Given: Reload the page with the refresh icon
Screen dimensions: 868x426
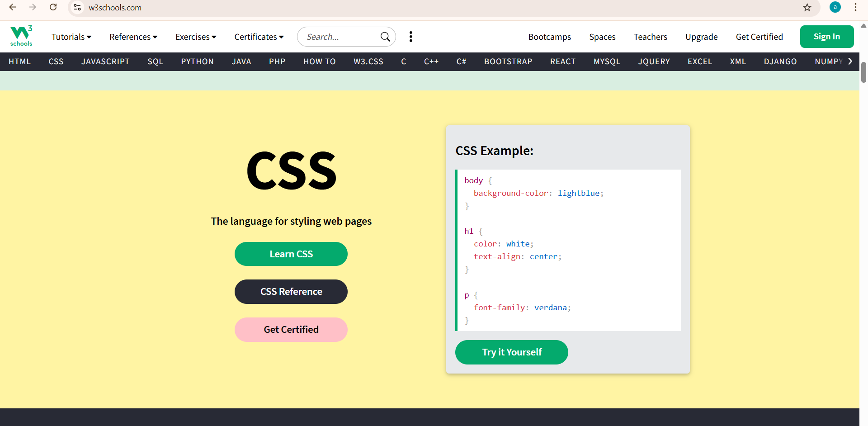Looking at the screenshot, I should pyautogui.click(x=53, y=7).
